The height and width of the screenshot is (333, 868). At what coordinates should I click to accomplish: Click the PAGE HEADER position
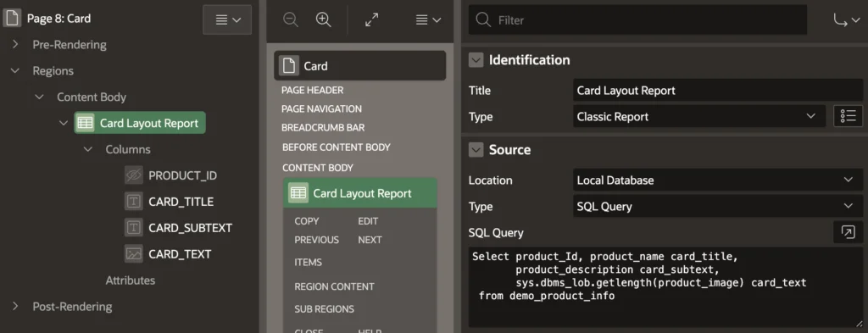pyautogui.click(x=312, y=90)
